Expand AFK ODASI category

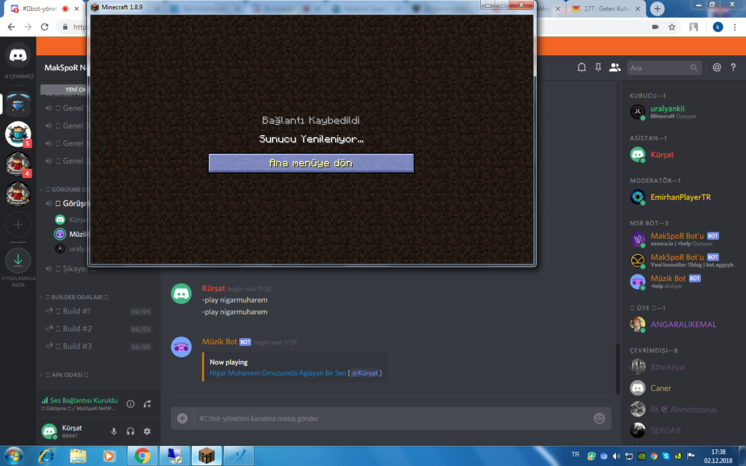(x=66, y=375)
